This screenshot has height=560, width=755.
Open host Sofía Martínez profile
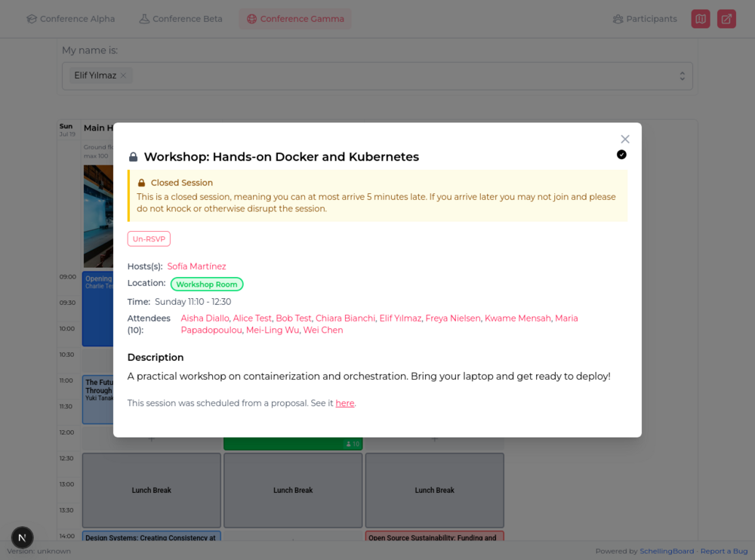(196, 266)
